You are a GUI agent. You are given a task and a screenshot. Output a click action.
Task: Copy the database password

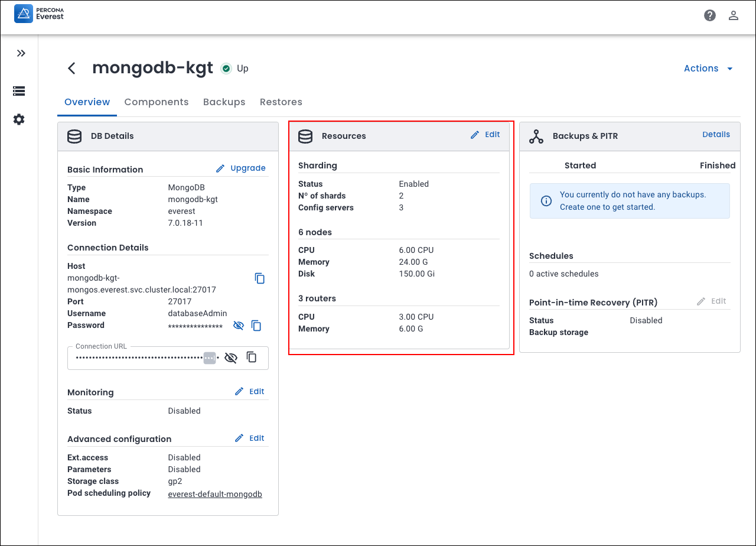256,326
